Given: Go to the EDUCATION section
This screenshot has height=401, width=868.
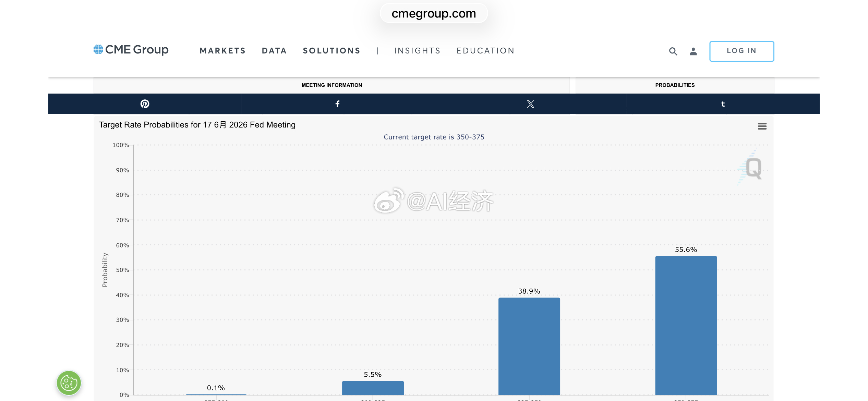Looking at the screenshot, I should (x=485, y=51).
